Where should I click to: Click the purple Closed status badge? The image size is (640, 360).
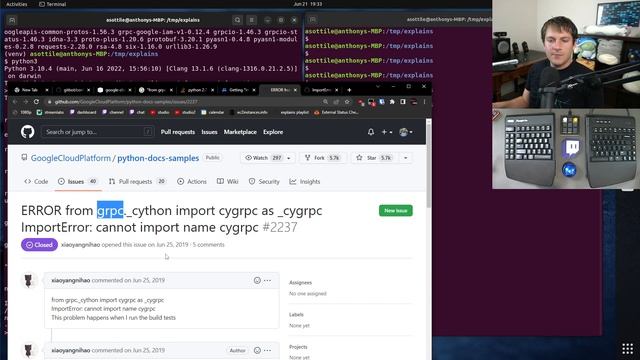(x=40, y=245)
